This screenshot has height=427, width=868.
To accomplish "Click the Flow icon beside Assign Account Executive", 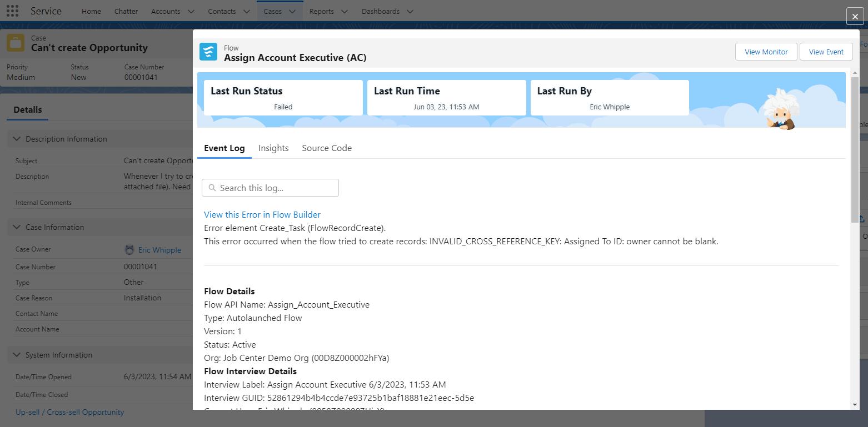I will (208, 52).
